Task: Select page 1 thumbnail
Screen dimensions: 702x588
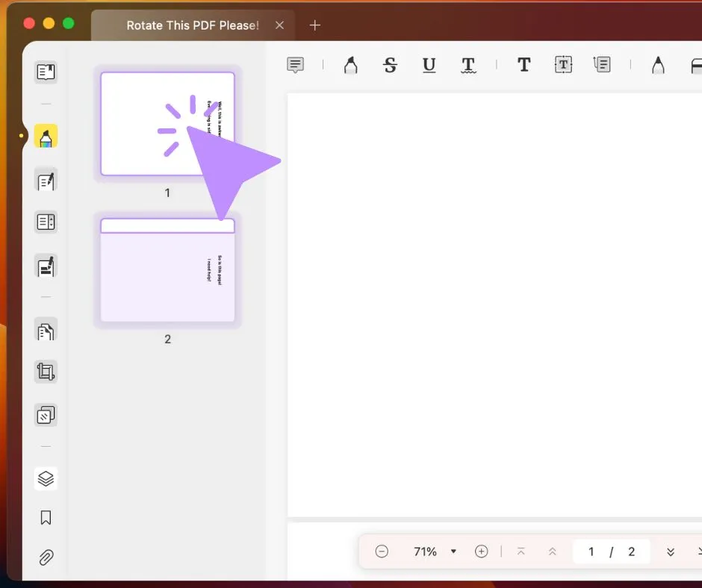Action: tap(167, 124)
